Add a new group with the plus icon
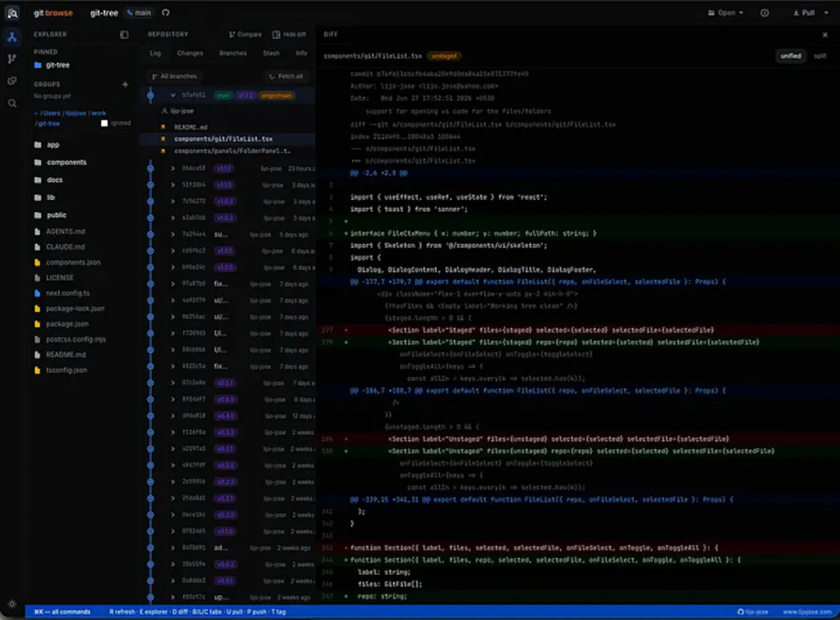840x620 pixels. tap(125, 84)
